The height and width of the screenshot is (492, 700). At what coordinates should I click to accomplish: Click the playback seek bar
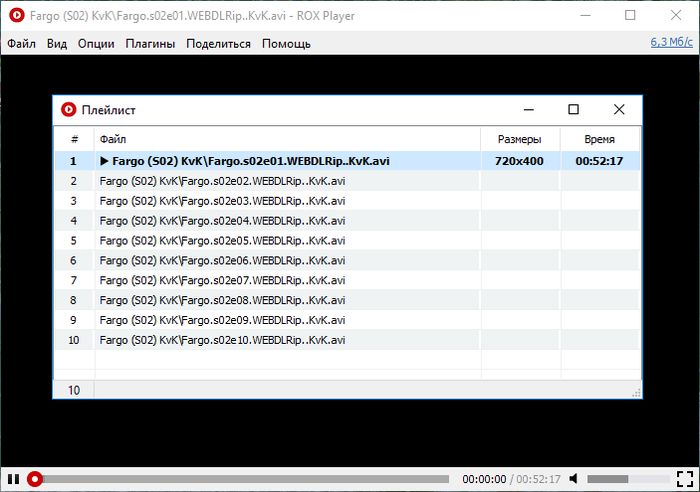click(240, 479)
